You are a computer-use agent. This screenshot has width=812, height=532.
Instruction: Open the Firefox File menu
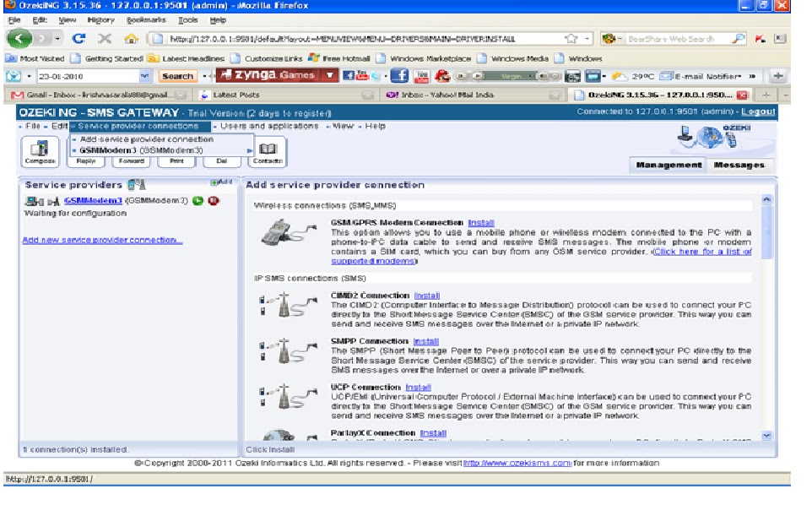[14, 19]
